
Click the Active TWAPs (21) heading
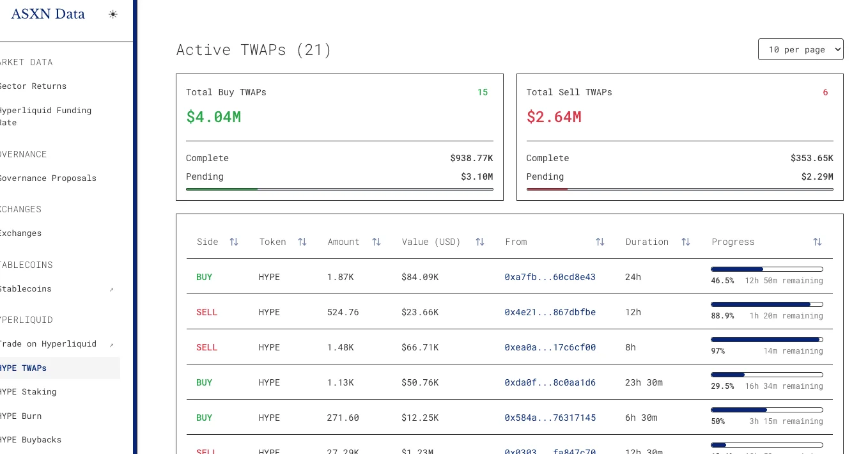pos(254,50)
